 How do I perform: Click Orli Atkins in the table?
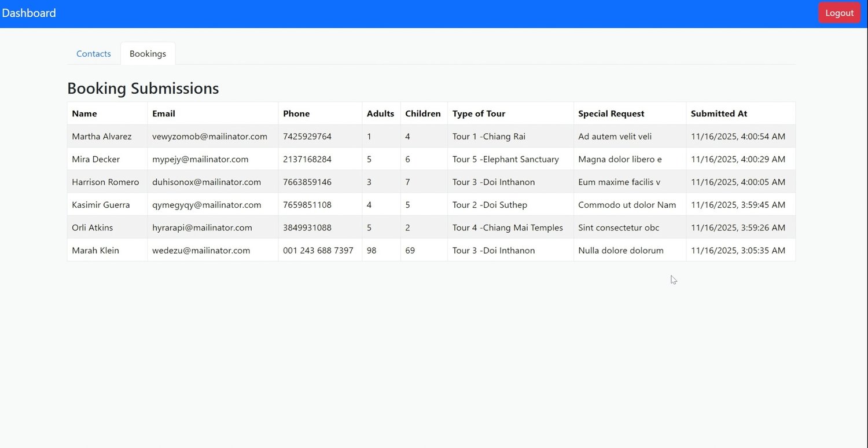point(93,227)
